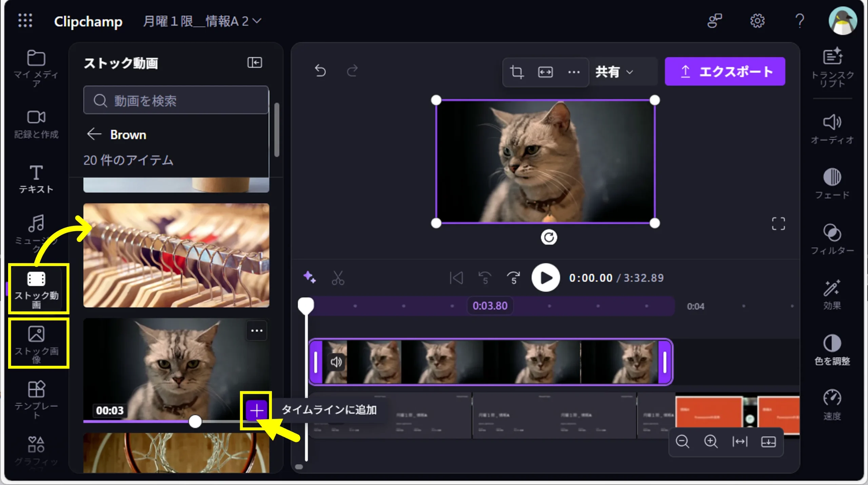Image resolution: width=868 pixels, height=485 pixels.
Task: Click the cat video preview scrub slider
Action: [x=195, y=422]
